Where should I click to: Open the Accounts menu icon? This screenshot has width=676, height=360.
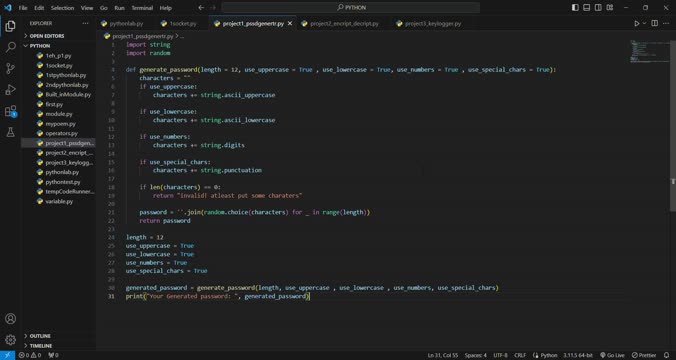(x=10, y=319)
